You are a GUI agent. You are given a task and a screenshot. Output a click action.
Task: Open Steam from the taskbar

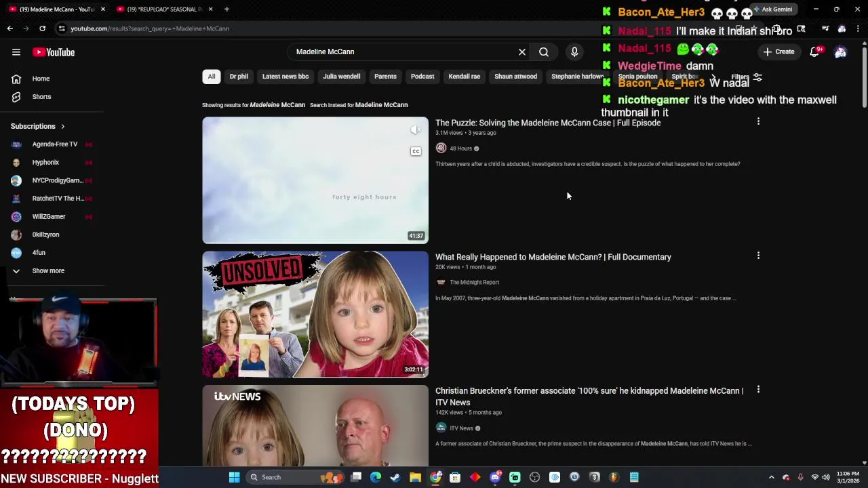coord(395,477)
